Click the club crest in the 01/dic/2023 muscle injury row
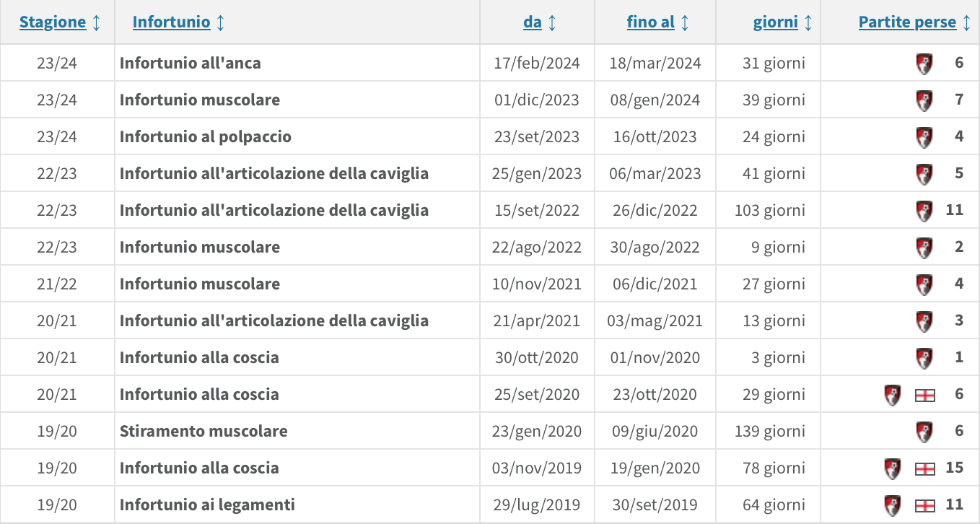 point(924,100)
